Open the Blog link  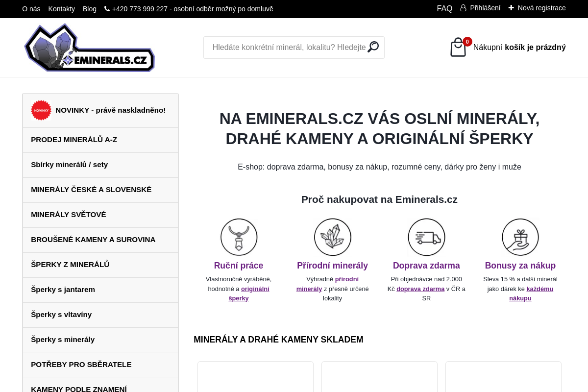(90, 9)
